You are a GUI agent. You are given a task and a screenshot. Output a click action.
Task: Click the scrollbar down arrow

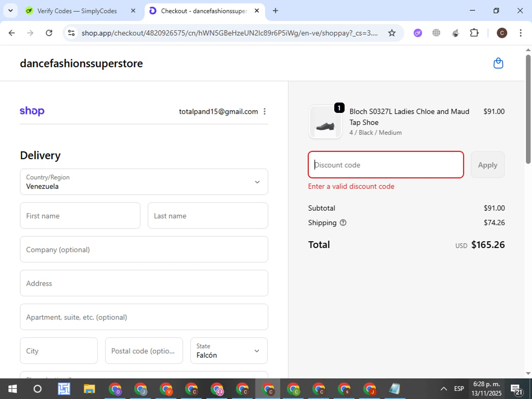point(528,373)
